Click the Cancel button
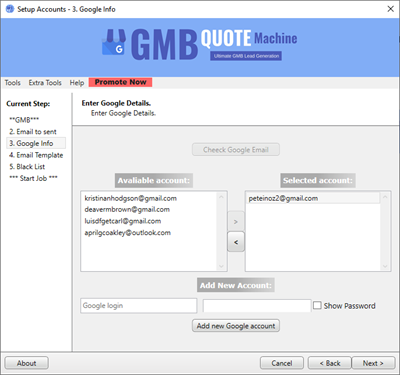 (x=282, y=363)
